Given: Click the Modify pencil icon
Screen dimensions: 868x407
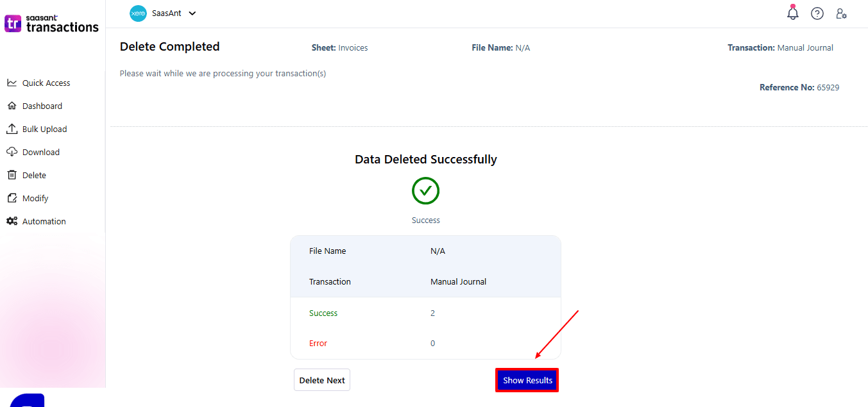Looking at the screenshot, I should pos(12,198).
